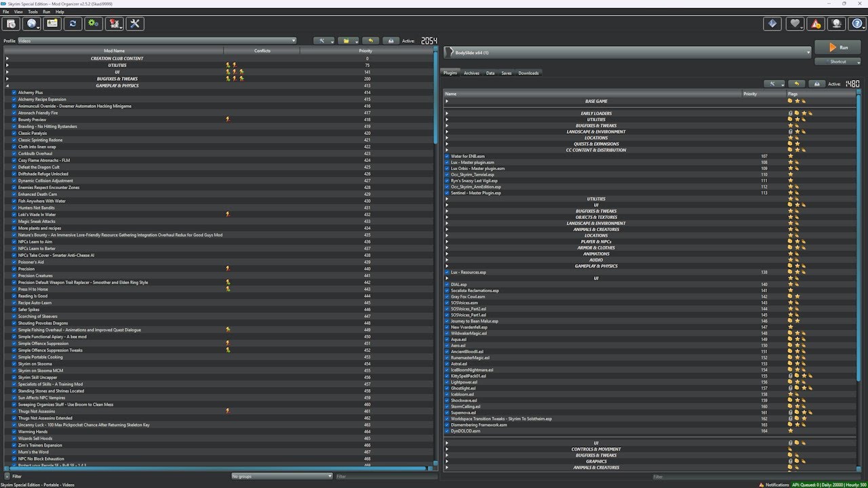Screen dimensions: 868x488
Task: Expand the QUESTS & EXPANSIONS plugin group
Action: [x=447, y=144]
